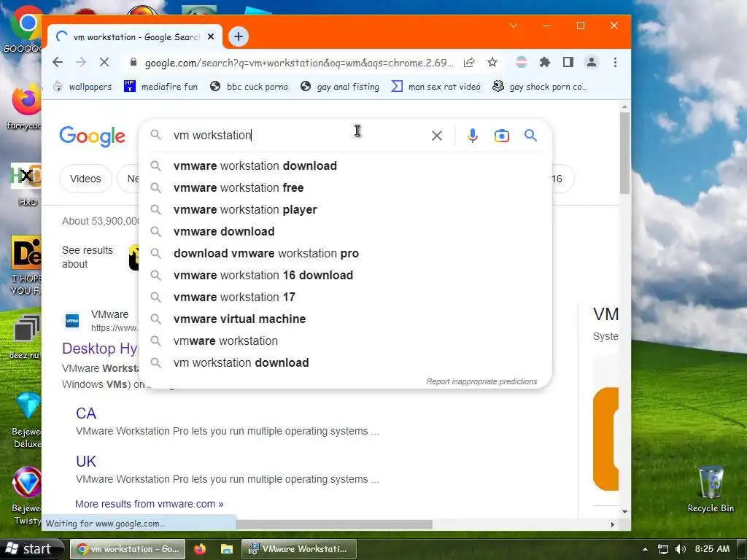Viewport: 747px width, 560px height.
Task: Select suggestion vmware workstation download
Action: tap(345, 166)
